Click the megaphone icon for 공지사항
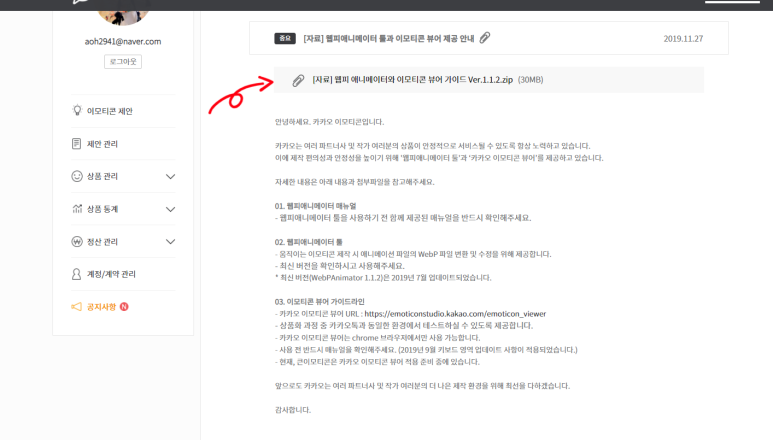The image size is (773, 440). [x=76, y=306]
